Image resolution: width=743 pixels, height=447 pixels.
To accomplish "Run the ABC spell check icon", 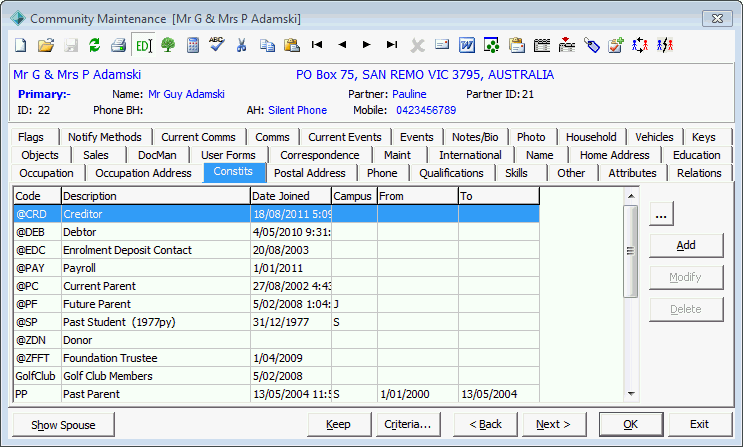I will tap(217, 44).
